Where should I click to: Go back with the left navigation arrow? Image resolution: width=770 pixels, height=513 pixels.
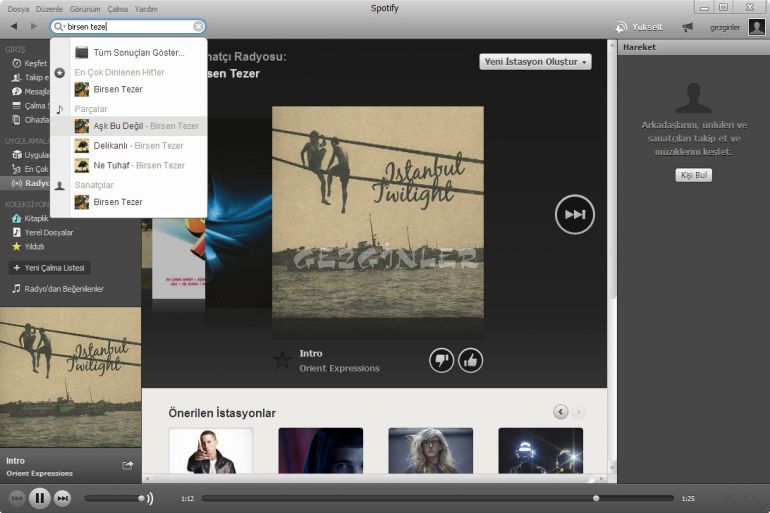point(14,26)
